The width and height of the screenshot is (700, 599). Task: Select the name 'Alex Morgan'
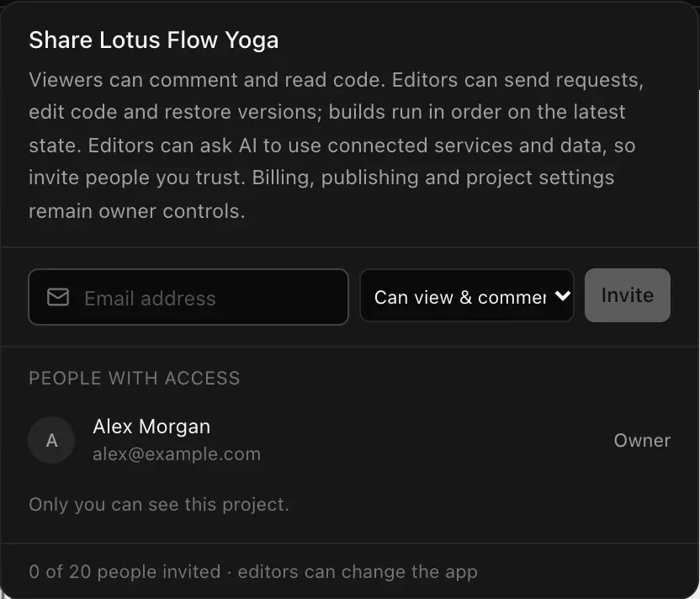pos(151,427)
